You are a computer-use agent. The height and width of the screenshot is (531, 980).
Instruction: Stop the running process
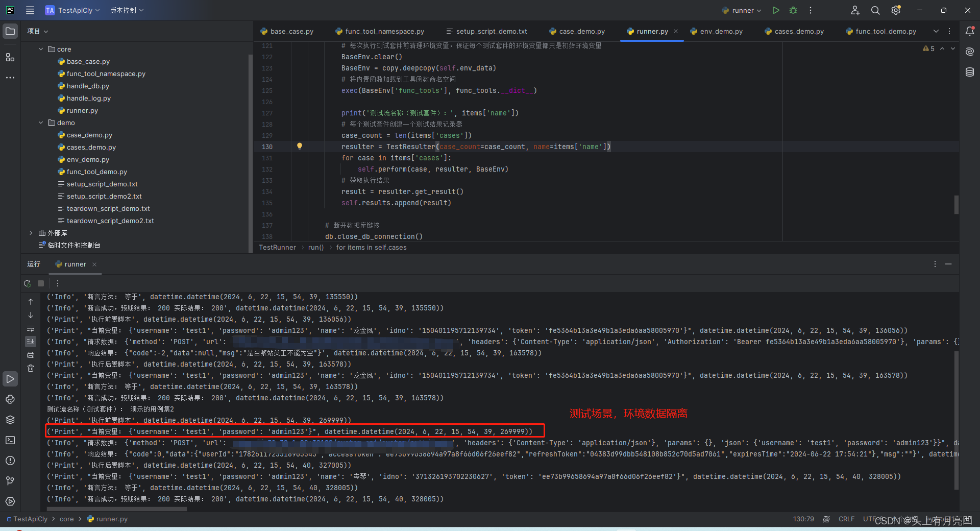pyautogui.click(x=41, y=283)
